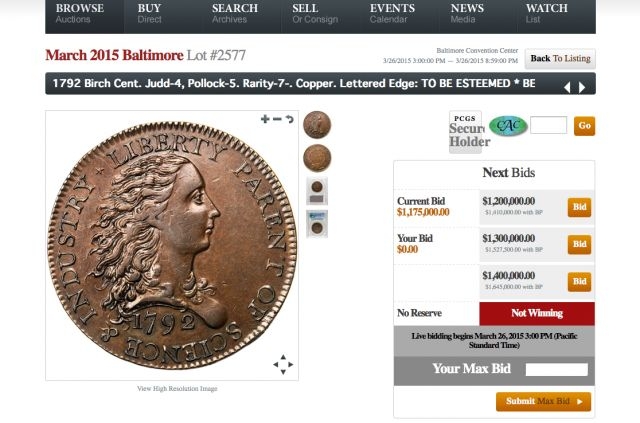The width and height of the screenshot is (640, 423).
Task: Select the coin reverse thumbnail
Action: (x=317, y=158)
